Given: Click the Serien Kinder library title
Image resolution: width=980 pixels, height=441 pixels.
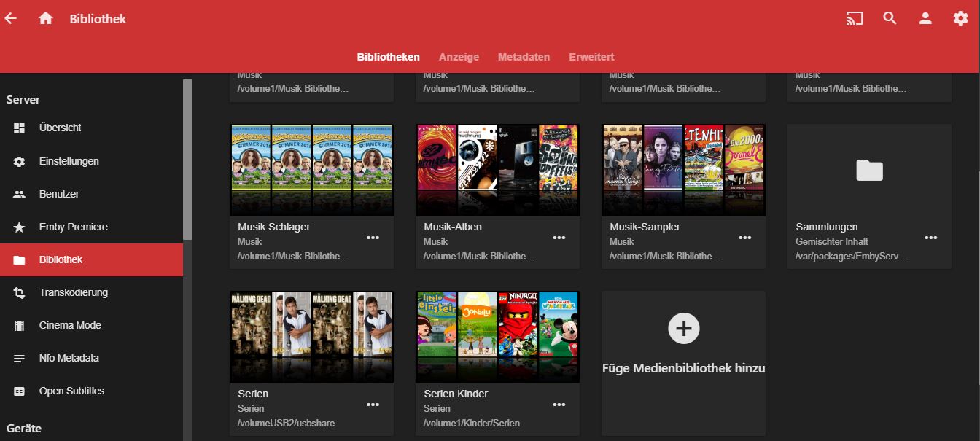Looking at the screenshot, I should 456,394.
